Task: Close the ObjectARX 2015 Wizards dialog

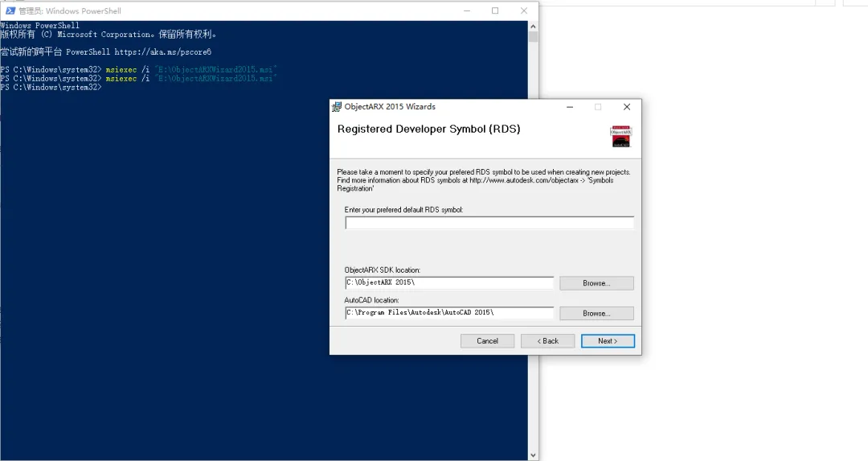Action: [627, 107]
